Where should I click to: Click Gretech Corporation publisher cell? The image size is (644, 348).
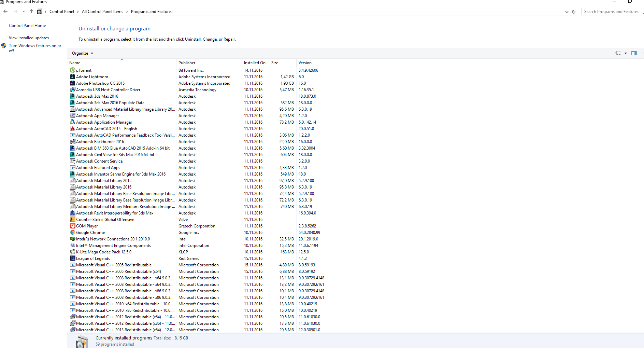pyautogui.click(x=197, y=226)
